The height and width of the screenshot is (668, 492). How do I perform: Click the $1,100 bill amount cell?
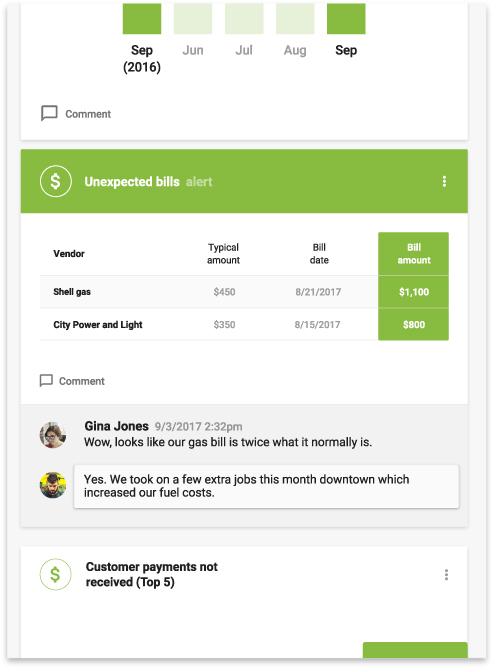[414, 292]
